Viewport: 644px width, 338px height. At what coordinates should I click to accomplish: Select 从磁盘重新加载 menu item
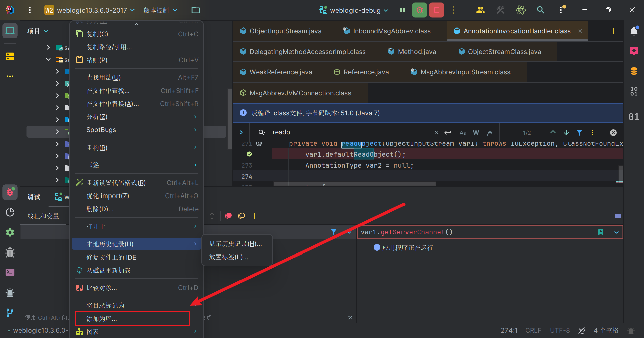coord(137,270)
